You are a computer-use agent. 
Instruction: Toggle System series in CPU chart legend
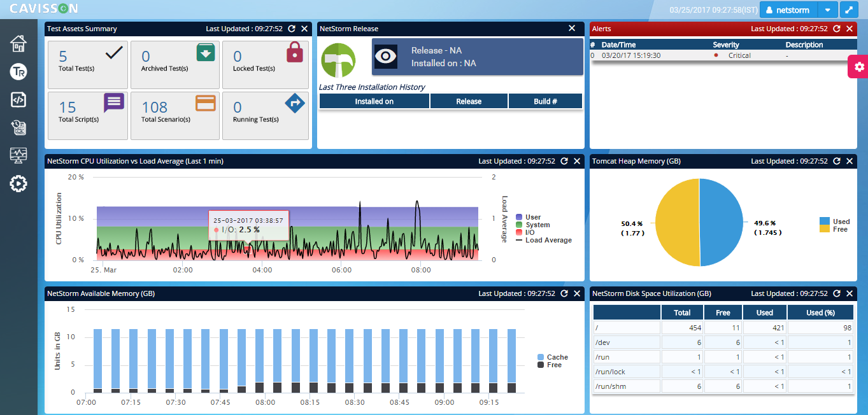(532, 225)
